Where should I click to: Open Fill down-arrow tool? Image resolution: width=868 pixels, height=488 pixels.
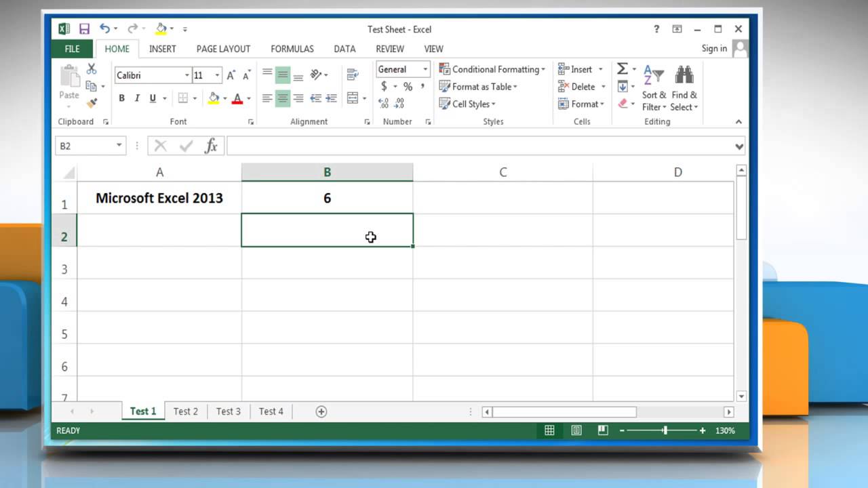623,87
